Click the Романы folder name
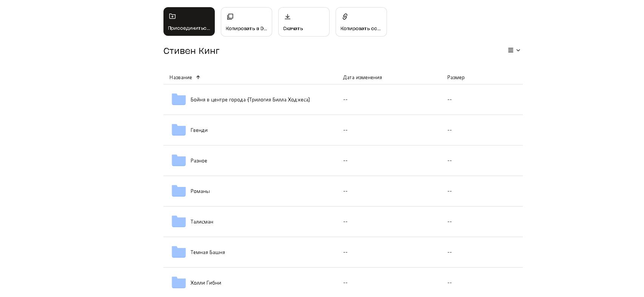Screen dimensions: 644x297 (x=200, y=191)
